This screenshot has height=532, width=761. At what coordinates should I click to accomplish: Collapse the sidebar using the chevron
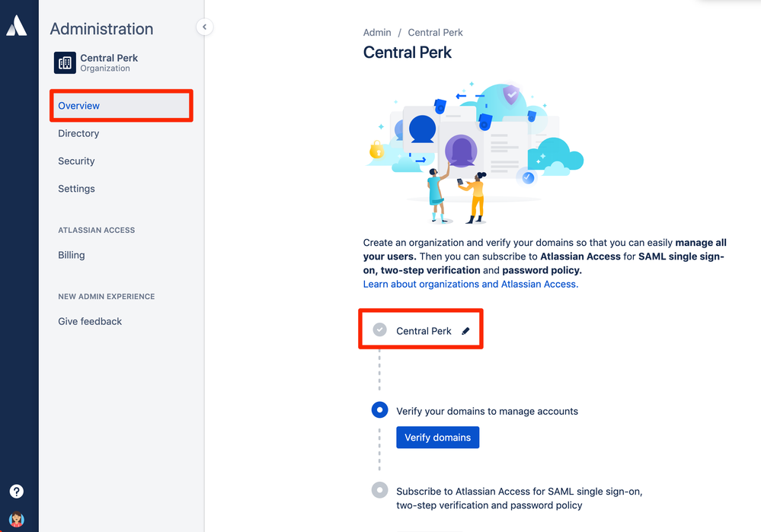[x=204, y=27]
